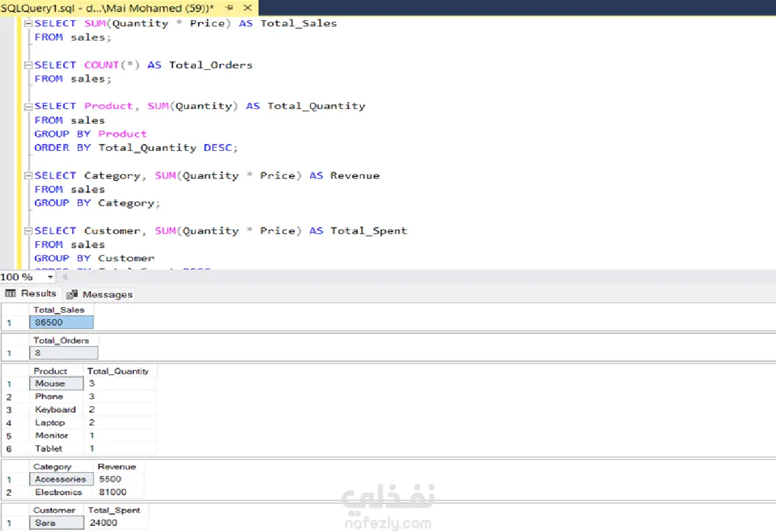Collapse the SELECT Category Revenue block

tap(28, 175)
